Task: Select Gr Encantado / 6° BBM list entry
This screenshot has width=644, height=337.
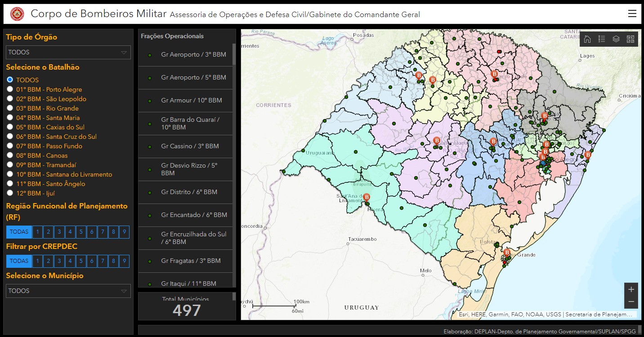Action: click(185, 215)
